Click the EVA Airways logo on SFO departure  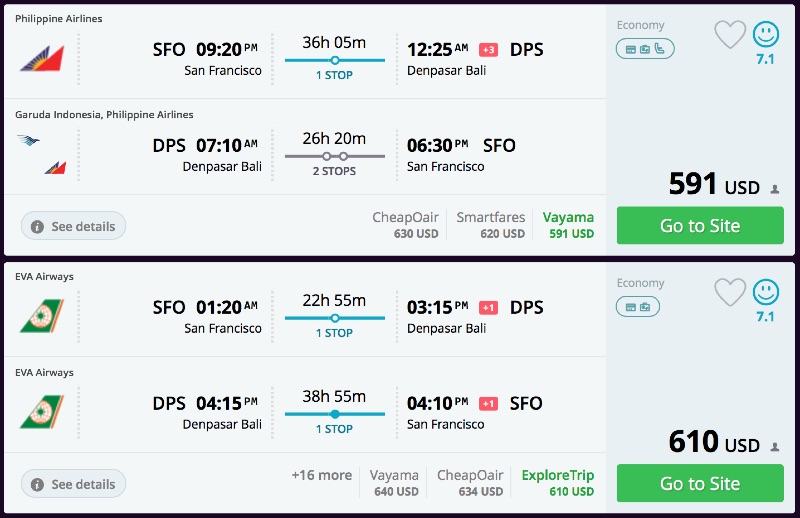(42, 316)
